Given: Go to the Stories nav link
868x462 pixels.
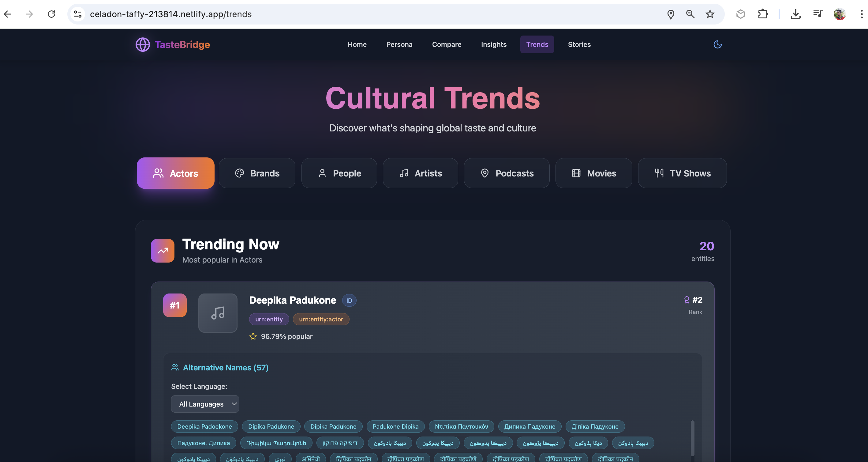Looking at the screenshot, I should pyautogui.click(x=579, y=44).
